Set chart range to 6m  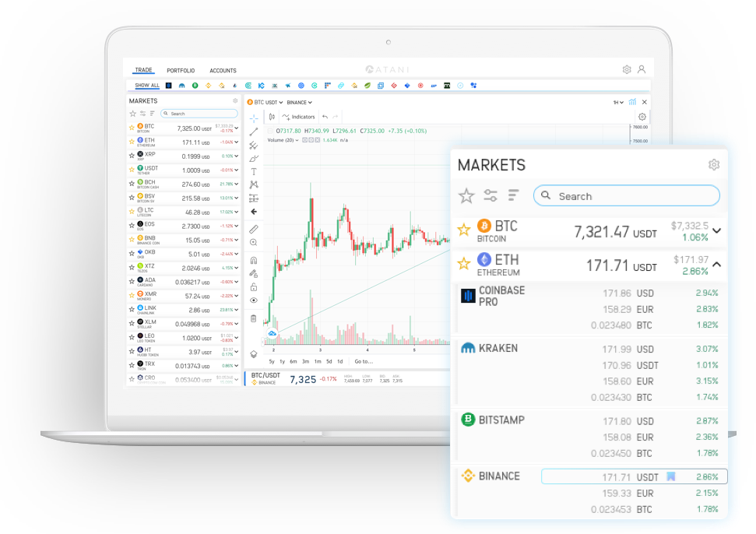click(x=294, y=361)
